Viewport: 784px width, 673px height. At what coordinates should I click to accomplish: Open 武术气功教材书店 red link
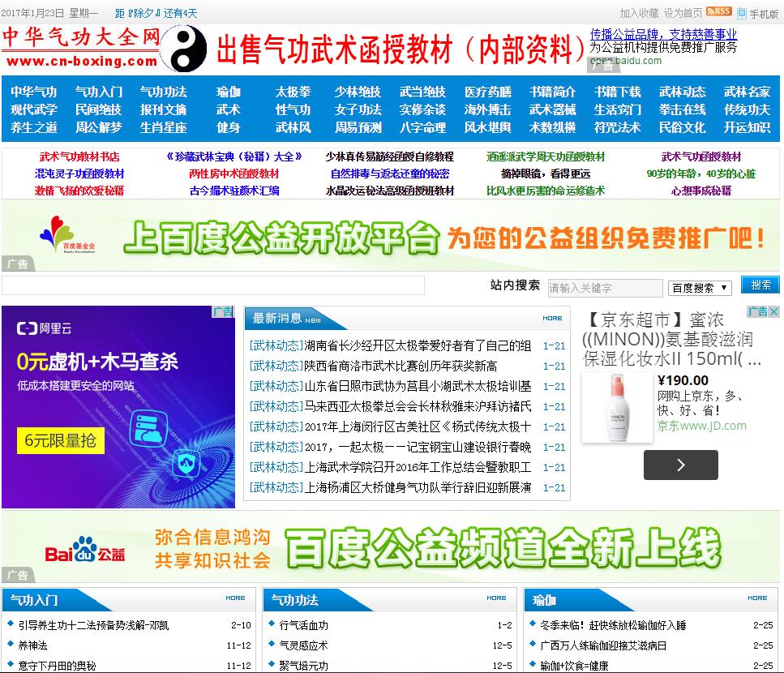tap(79, 156)
